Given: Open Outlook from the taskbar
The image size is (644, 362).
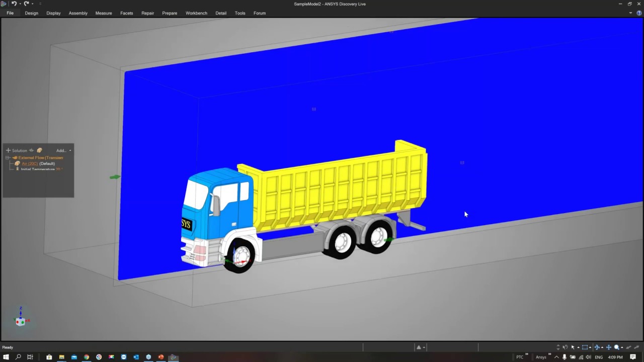Looking at the screenshot, I should (x=136, y=357).
